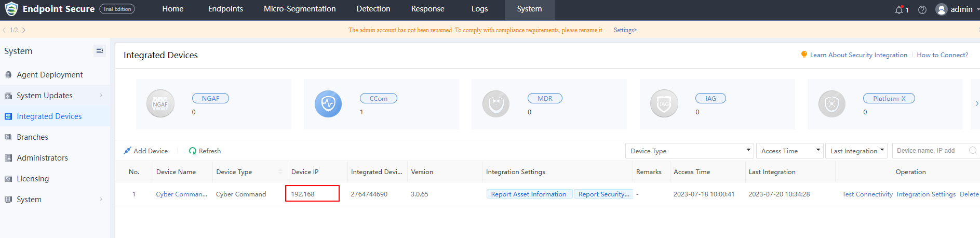Click Add Device button

point(146,151)
